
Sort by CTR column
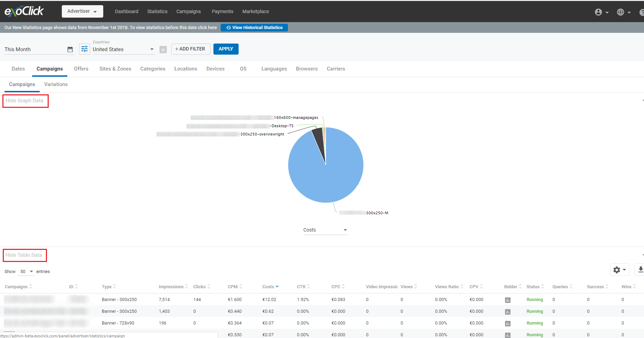pyautogui.click(x=303, y=287)
